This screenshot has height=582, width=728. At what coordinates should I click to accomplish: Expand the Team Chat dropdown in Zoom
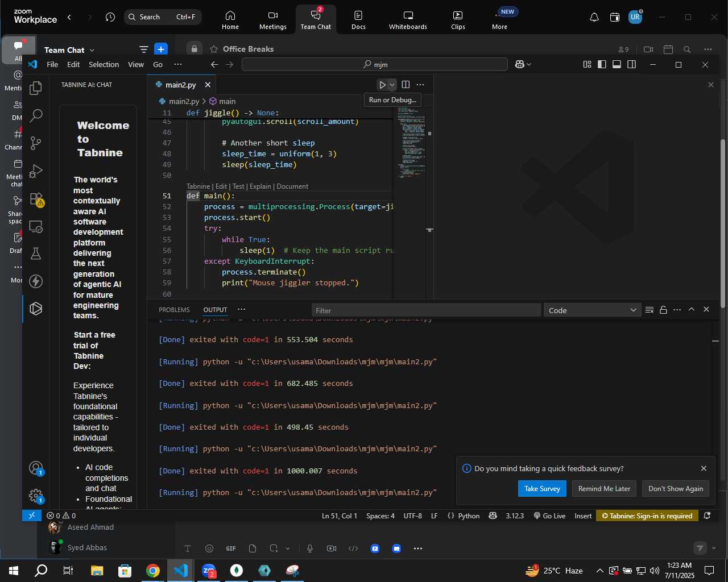click(x=92, y=50)
